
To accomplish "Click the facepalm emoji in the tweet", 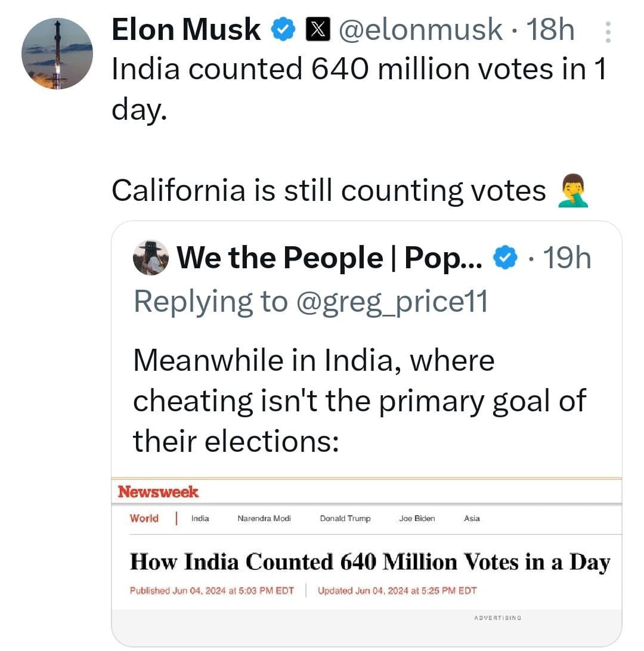I will pyautogui.click(x=573, y=192).
